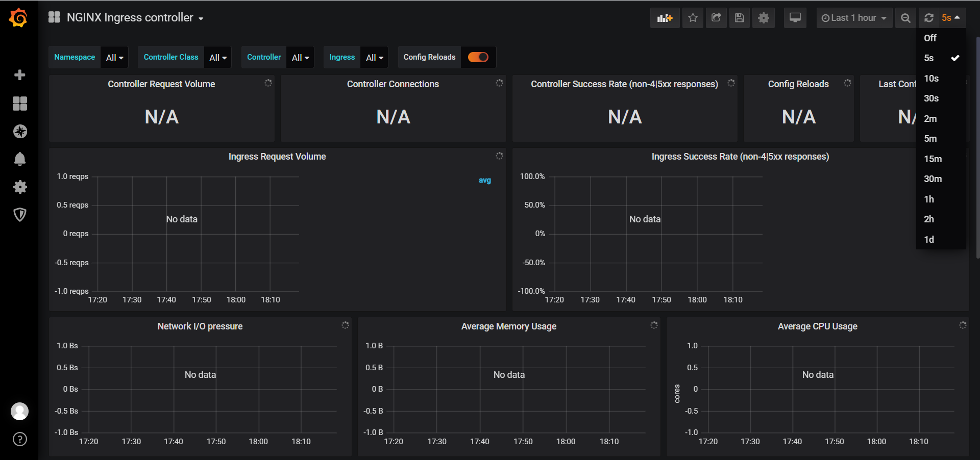Select 2h refresh interval
The width and height of the screenshot is (980, 460).
(x=941, y=219)
